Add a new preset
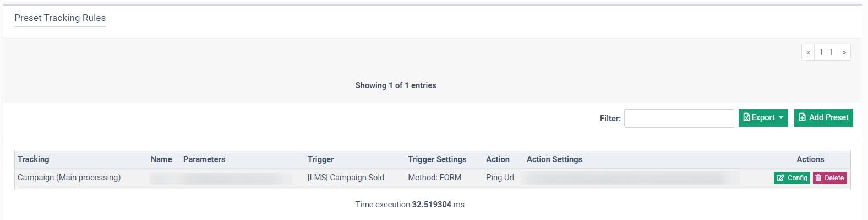 [x=823, y=117]
